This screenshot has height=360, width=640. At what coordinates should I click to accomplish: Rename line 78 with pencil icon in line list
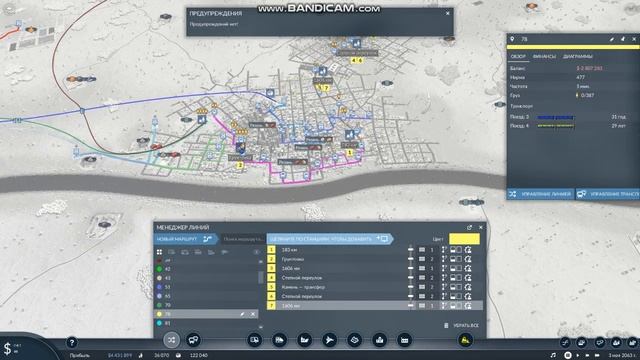[x=242, y=314]
